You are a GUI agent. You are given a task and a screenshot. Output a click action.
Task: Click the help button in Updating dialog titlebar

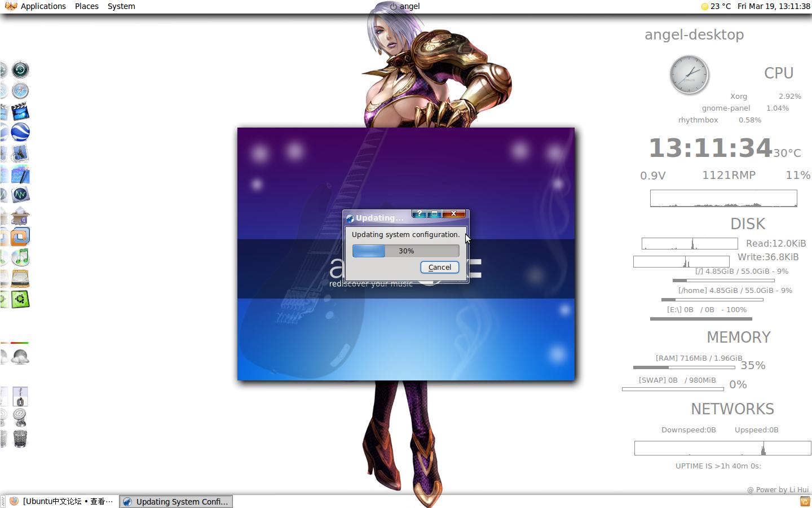click(x=419, y=213)
